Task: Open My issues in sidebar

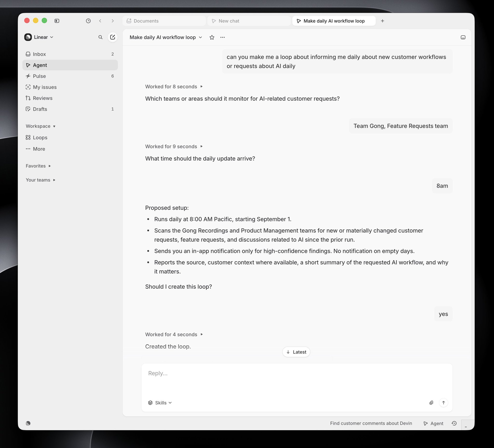Action: pos(70,87)
